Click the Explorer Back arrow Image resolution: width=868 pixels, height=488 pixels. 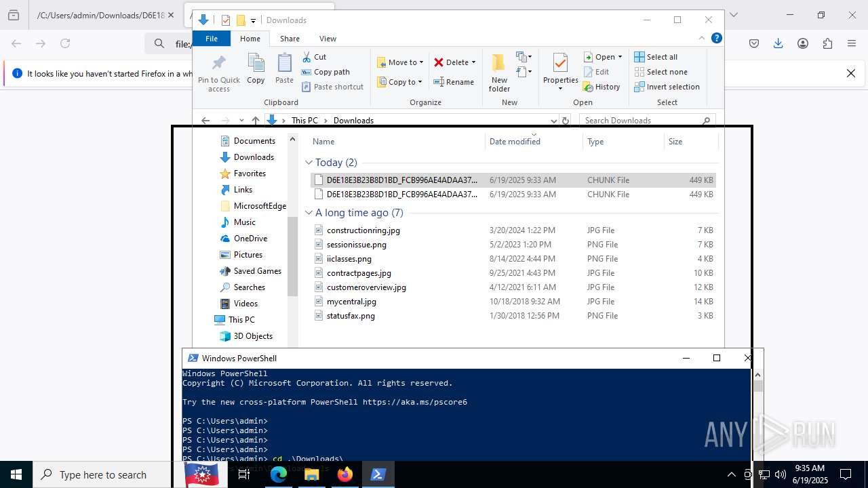[205, 121]
